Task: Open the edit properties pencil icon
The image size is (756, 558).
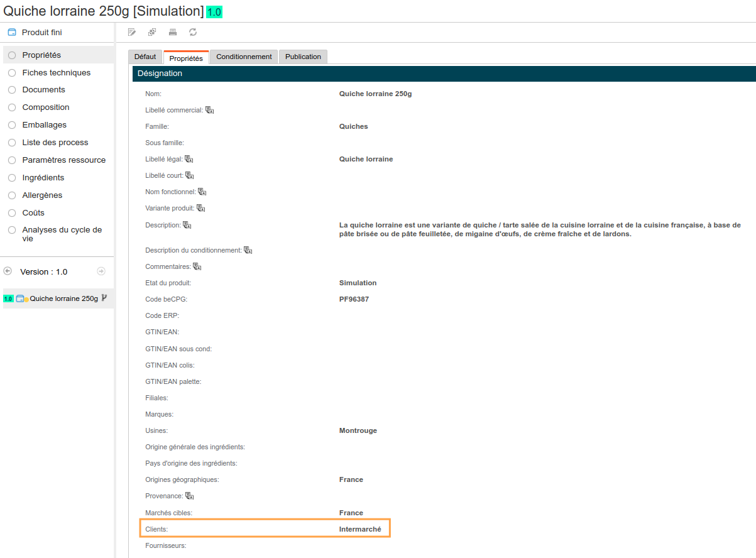Action: (132, 32)
